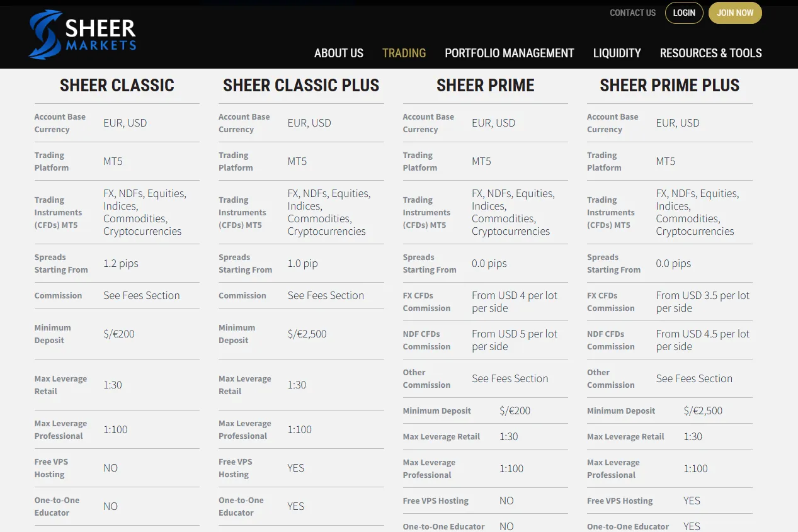Click Sheer Prime Plus minimum deposit '$/€2,500'
This screenshot has width=798, height=532.
pyautogui.click(x=703, y=410)
